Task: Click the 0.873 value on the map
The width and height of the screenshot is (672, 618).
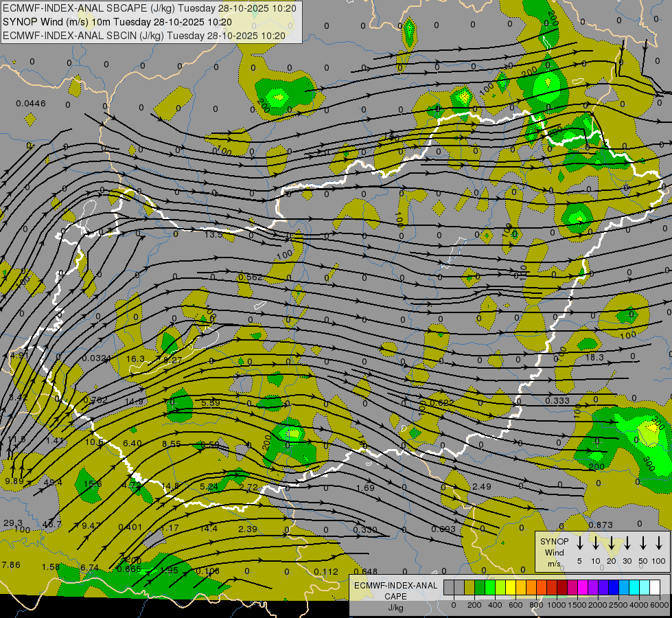Action: coord(601,525)
